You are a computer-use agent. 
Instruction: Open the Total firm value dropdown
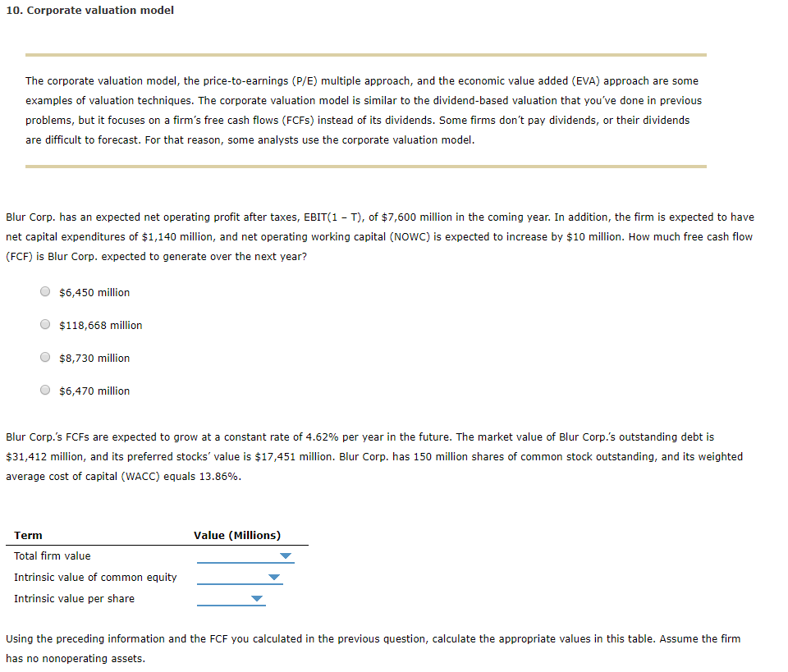point(245,556)
